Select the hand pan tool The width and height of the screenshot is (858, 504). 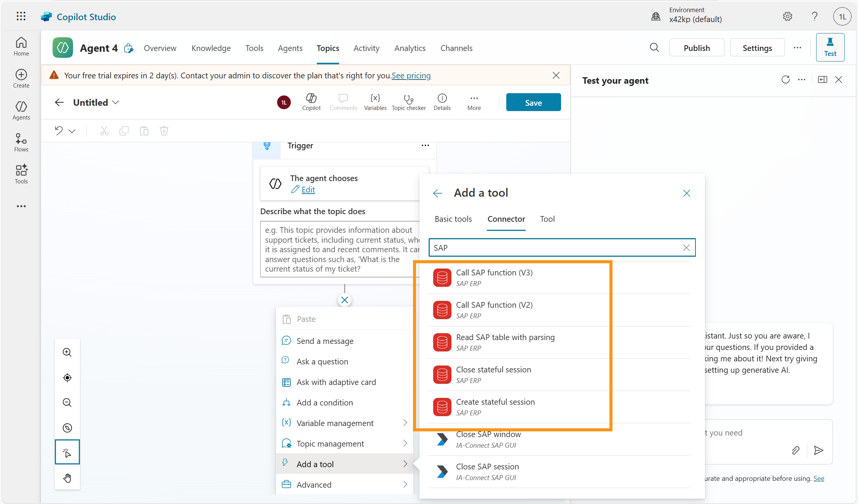click(x=67, y=478)
